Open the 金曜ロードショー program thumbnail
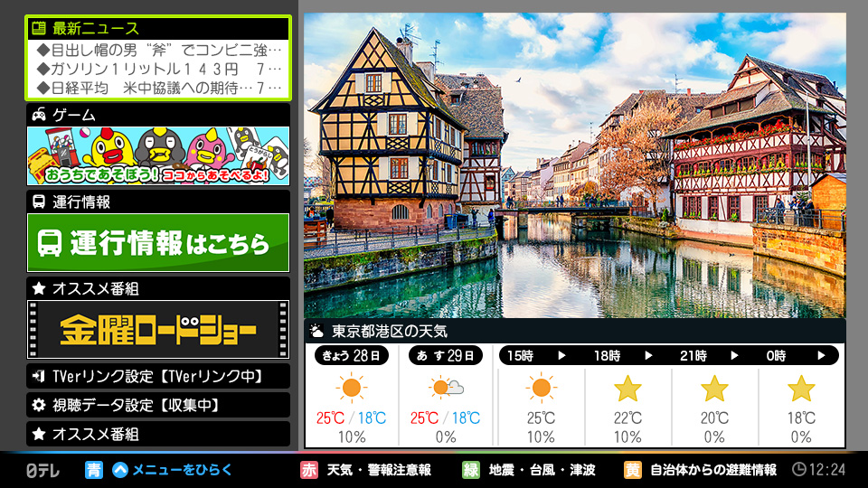Image resolution: width=868 pixels, height=488 pixels. click(x=158, y=330)
